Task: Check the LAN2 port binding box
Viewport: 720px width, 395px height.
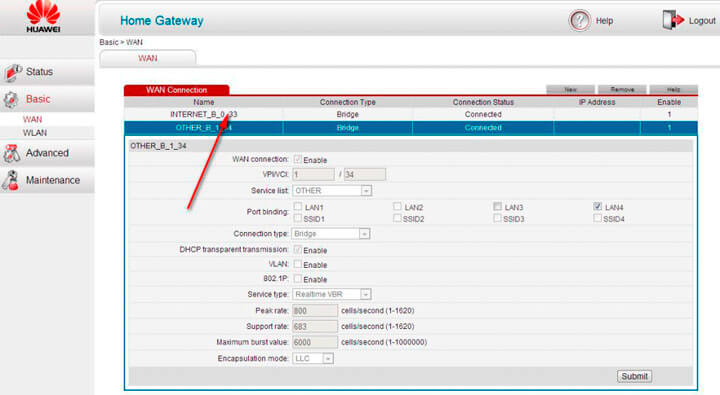Action: [x=397, y=207]
